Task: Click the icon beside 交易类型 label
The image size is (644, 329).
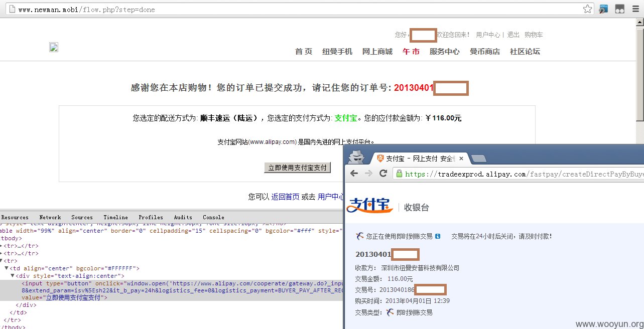Action: [390, 312]
